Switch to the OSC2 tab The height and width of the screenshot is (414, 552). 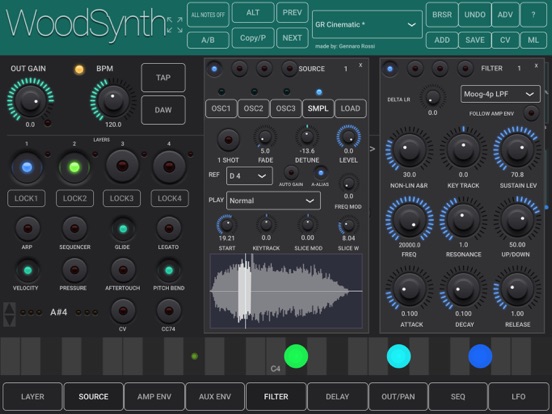point(253,108)
